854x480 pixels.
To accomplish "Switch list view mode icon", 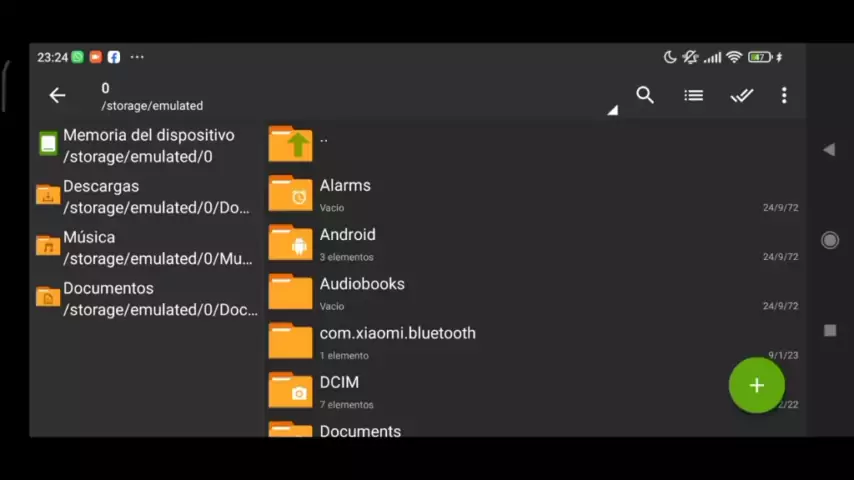I will pyautogui.click(x=693, y=96).
